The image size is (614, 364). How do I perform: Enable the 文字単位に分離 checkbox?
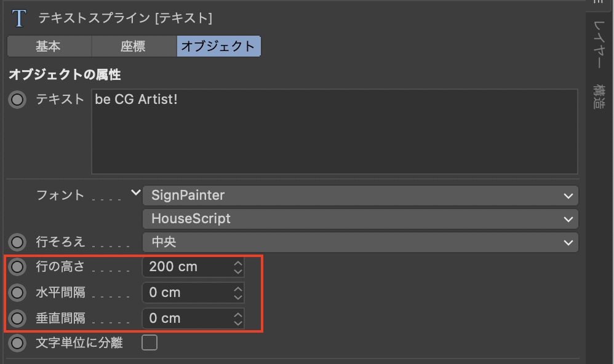click(x=150, y=343)
